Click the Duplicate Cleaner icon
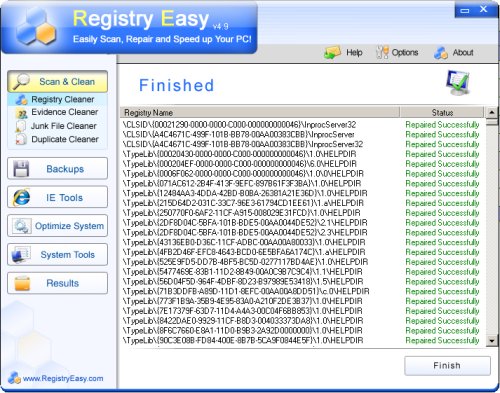Viewport: 500px width, 393px height. pyautogui.click(x=21, y=139)
